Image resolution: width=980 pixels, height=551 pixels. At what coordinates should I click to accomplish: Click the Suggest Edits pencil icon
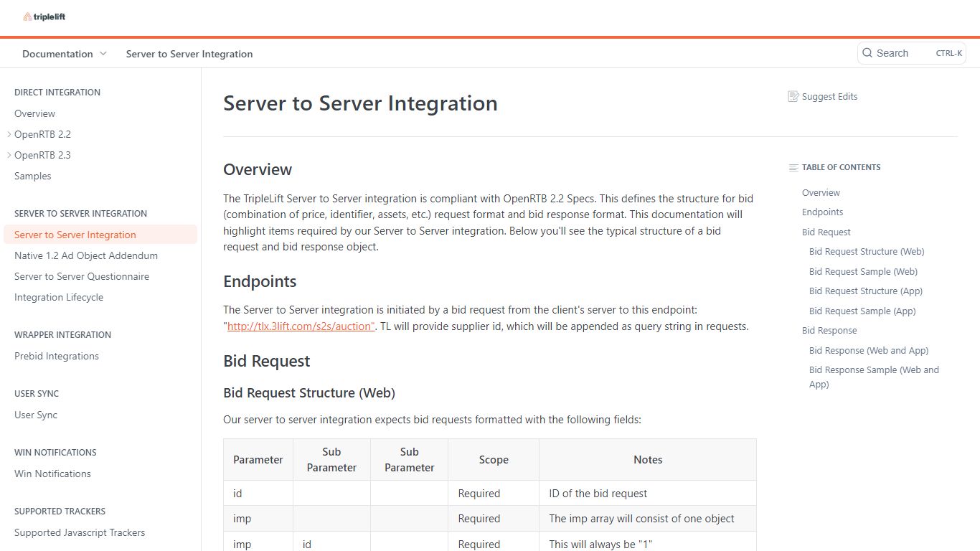point(793,96)
